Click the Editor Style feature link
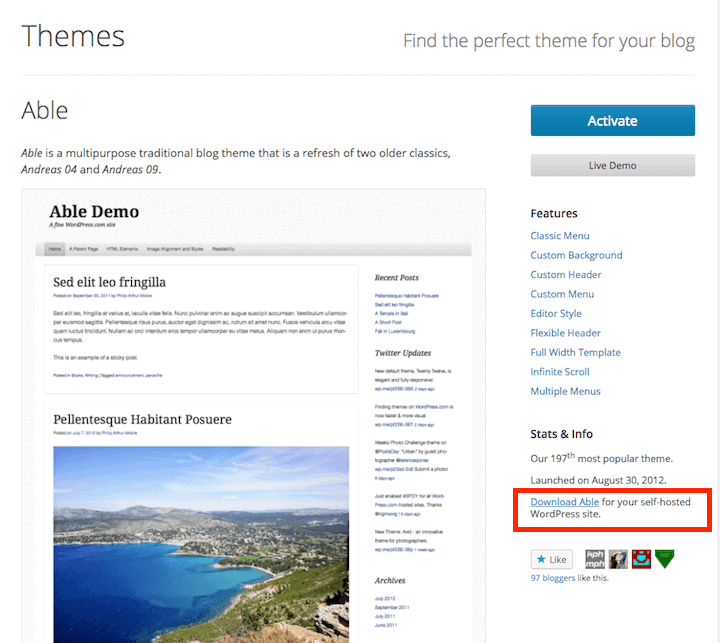The width and height of the screenshot is (720, 643). [x=556, y=313]
